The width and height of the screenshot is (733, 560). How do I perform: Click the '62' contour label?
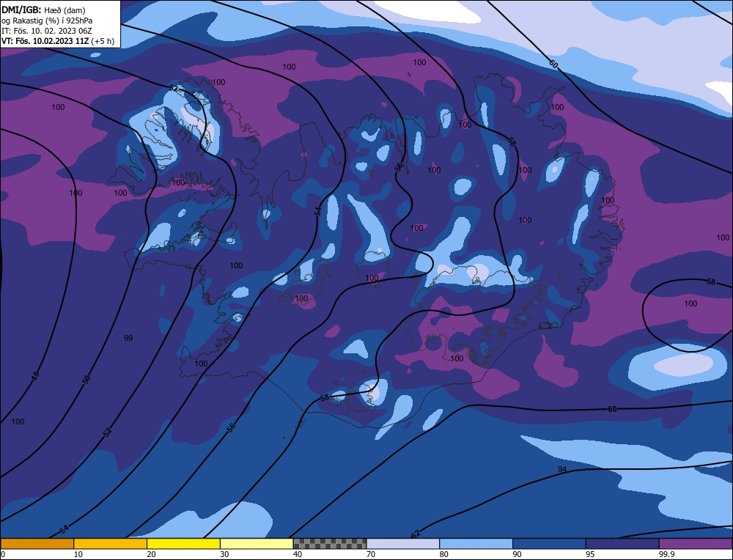point(415,534)
